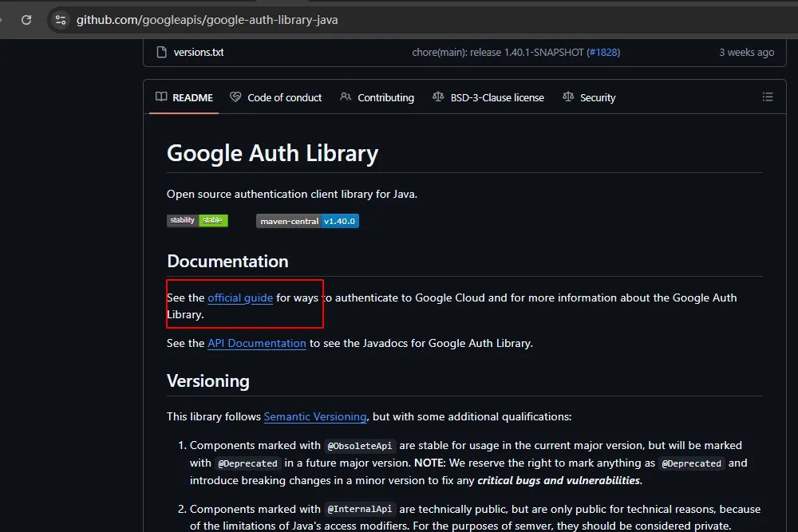The height and width of the screenshot is (532, 798).
Task: Click the heart icon for Code of conduct
Action: pyautogui.click(x=235, y=97)
